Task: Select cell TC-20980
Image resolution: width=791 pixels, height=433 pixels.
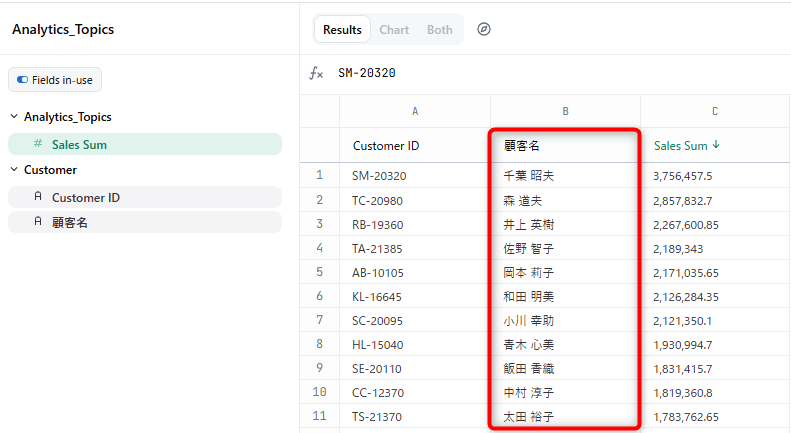Action: pyautogui.click(x=415, y=200)
